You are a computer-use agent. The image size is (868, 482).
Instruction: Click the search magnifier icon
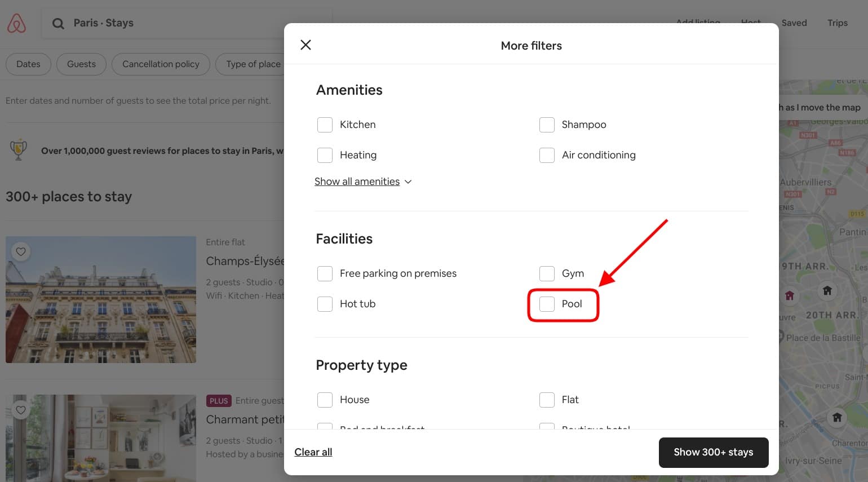[58, 23]
